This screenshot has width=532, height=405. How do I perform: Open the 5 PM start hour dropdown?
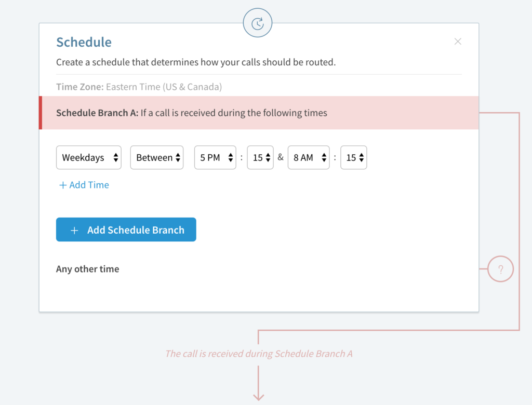coord(215,157)
